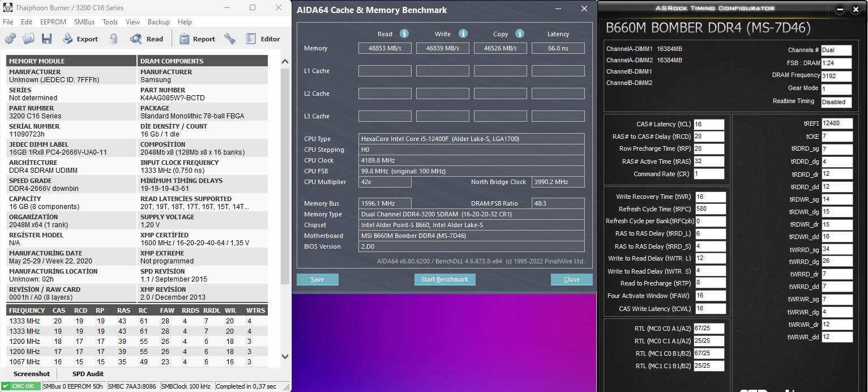Open the Backup menu
This screenshot has width=868, height=392.
pyautogui.click(x=159, y=22)
